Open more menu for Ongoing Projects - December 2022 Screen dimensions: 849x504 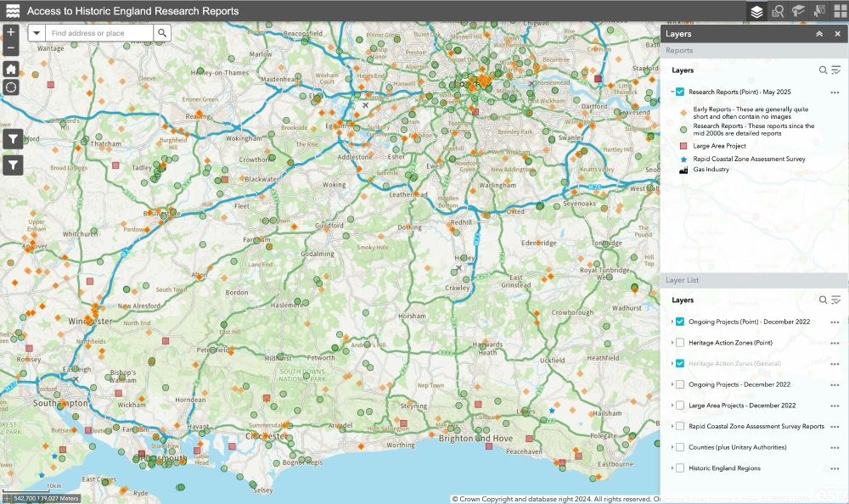[x=835, y=385]
